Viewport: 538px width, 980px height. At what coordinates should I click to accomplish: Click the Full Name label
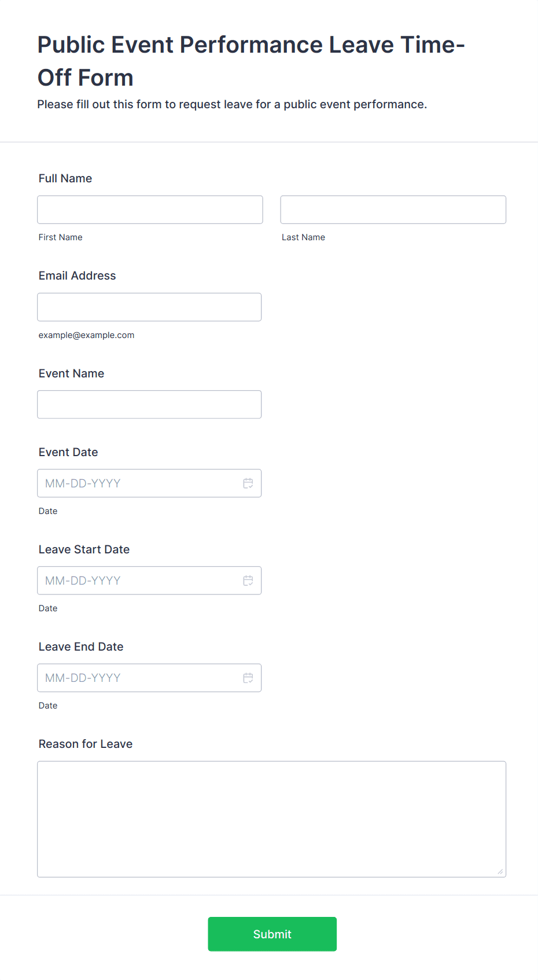[65, 178]
